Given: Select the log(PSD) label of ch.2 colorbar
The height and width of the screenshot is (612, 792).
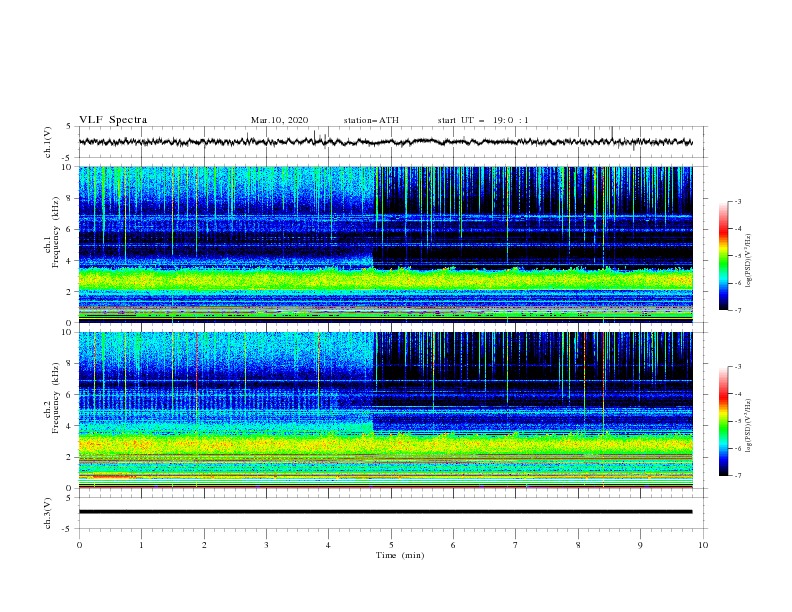Looking at the screenshot, I should point(748,425).
